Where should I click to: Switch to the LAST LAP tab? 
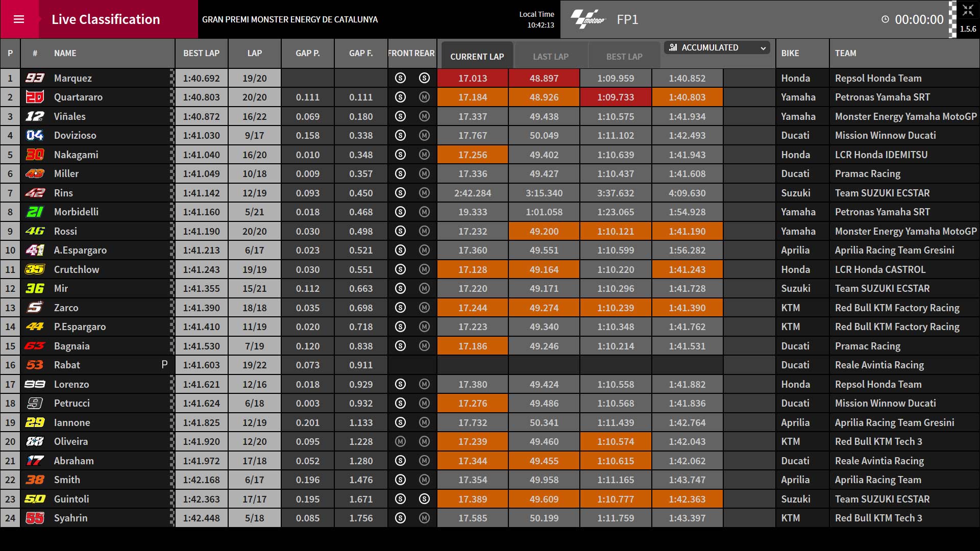pyautogui.click(x=551, y=56)
